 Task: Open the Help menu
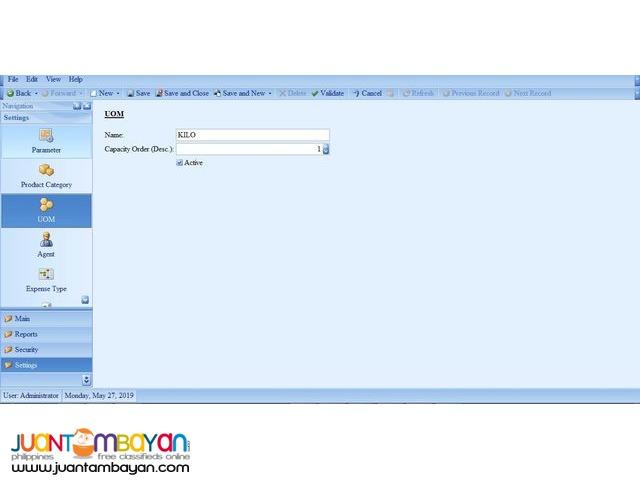tap(76, 79)
